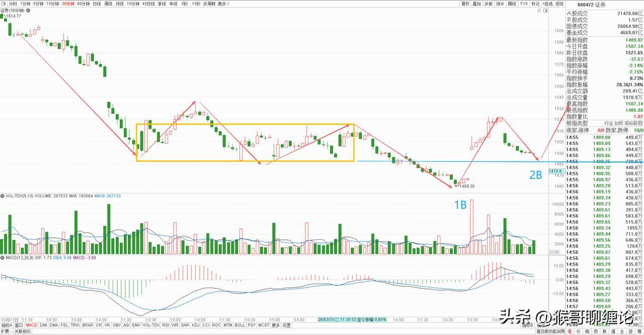
Task: Select the BRAR indicator
Action: click(88, 325)
